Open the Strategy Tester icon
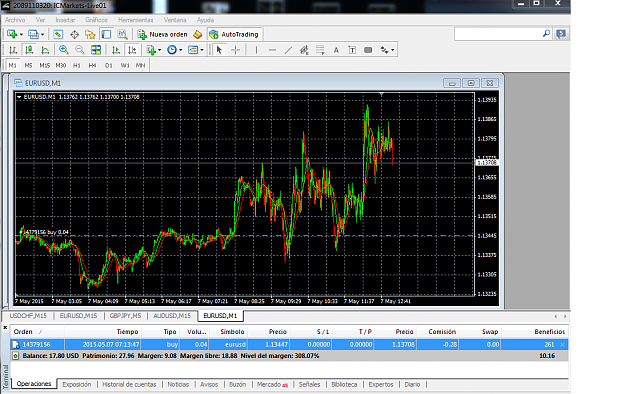 pyautogui.click(x=122, y=34)
